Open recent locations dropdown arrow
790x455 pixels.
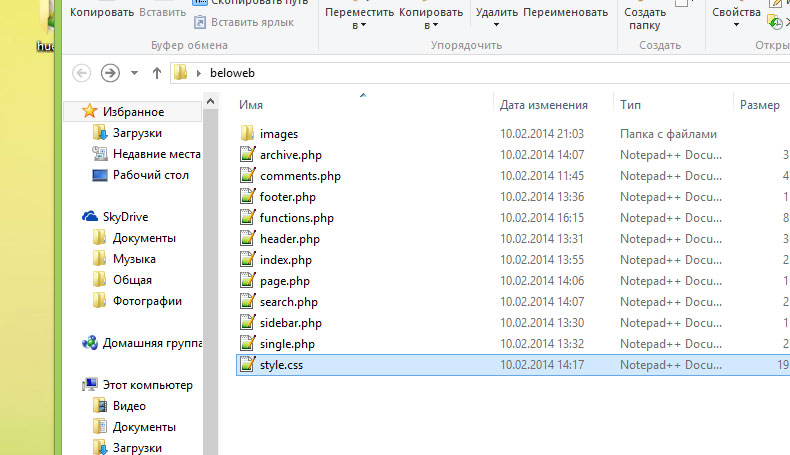point(135,73)
